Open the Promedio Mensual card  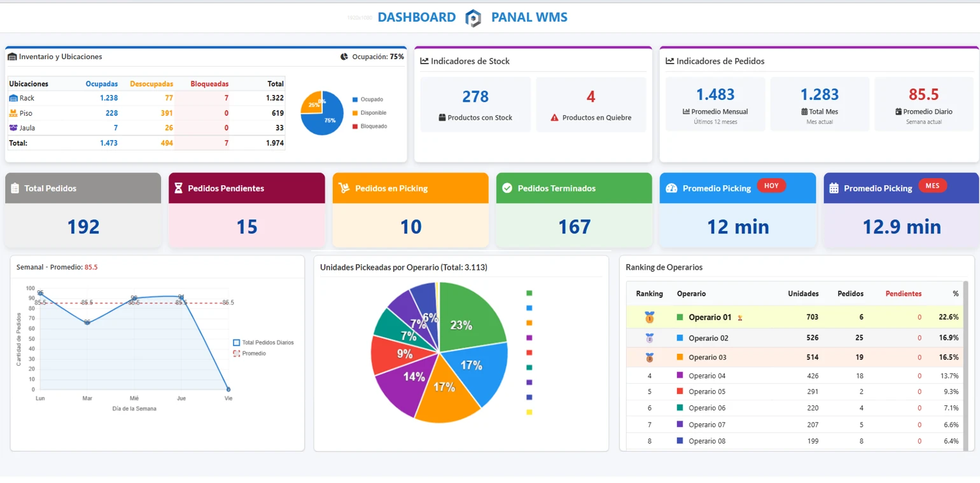(x=715, y=105)
